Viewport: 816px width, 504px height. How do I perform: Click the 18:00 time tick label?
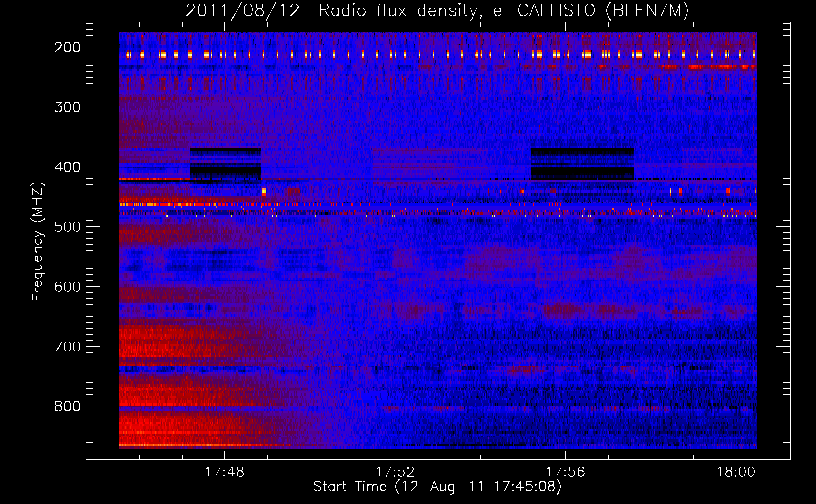pyautogui.click(x=736, y=472)
